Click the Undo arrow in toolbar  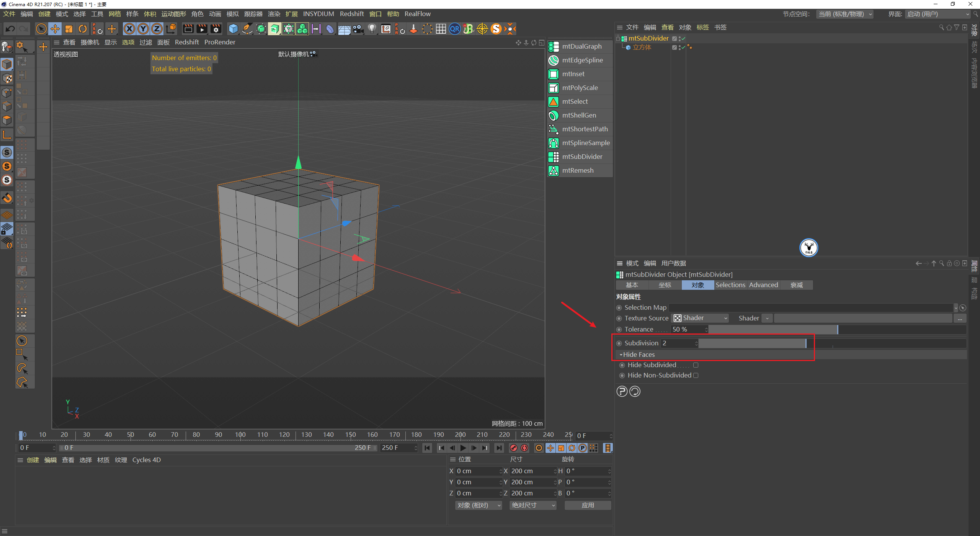(x=10, y=29)
